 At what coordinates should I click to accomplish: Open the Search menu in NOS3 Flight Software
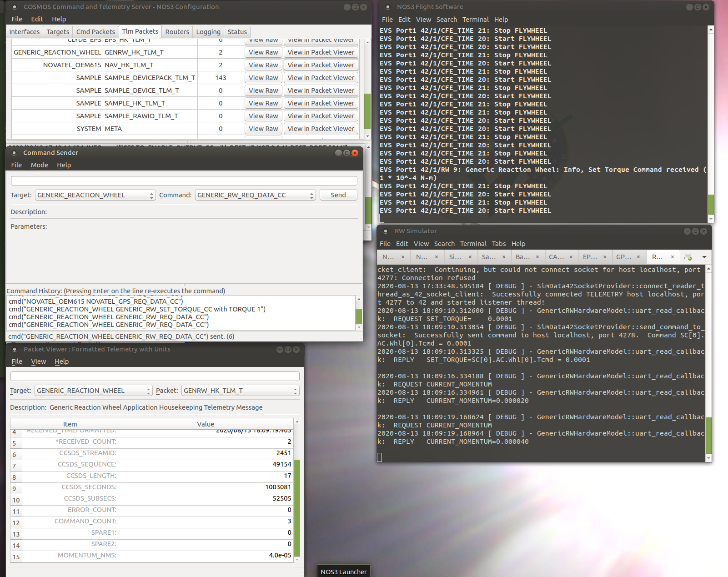(447, 20)
